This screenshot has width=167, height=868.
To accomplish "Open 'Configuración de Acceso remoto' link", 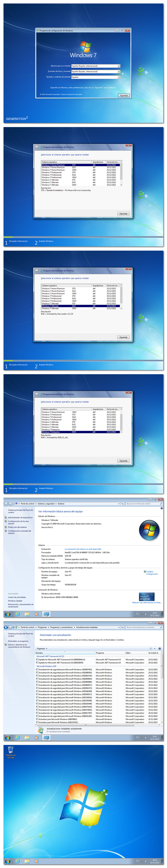I will tap(19, 522).
